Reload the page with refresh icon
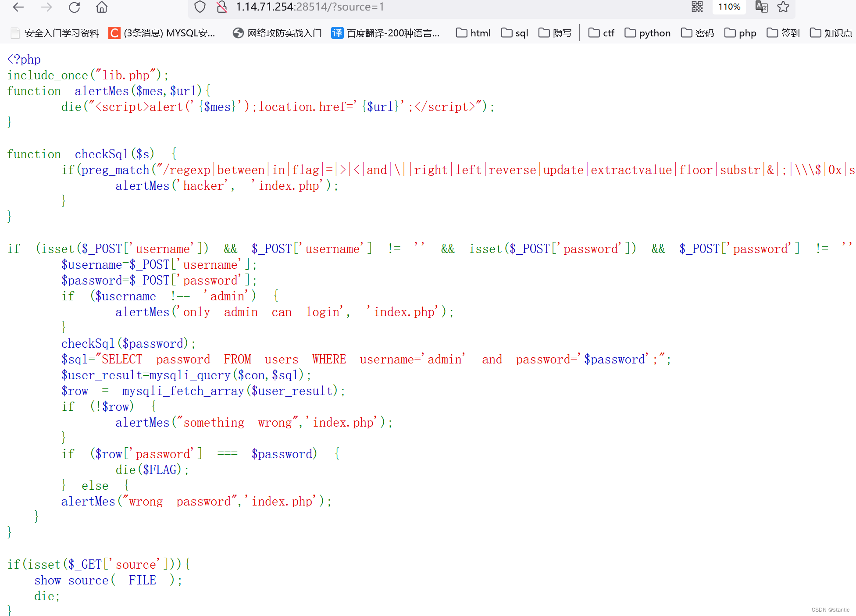Screen dimensions: 856x616 point(75,7)
